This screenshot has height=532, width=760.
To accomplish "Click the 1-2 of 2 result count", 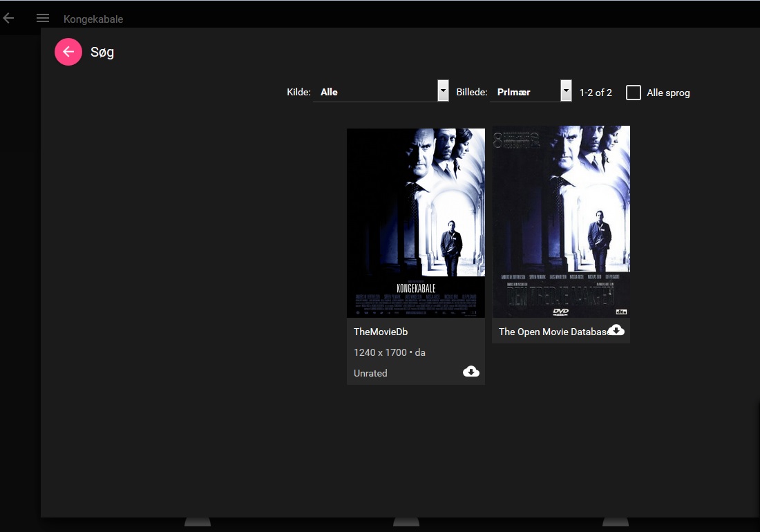I will point(596,93).
